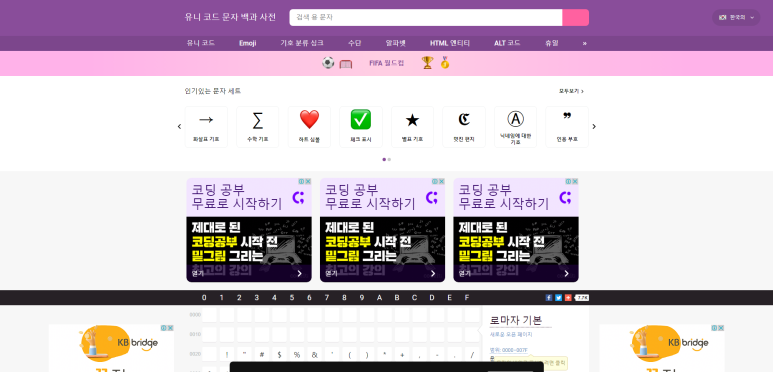Close the first coding ad with X

pos(308,181)
